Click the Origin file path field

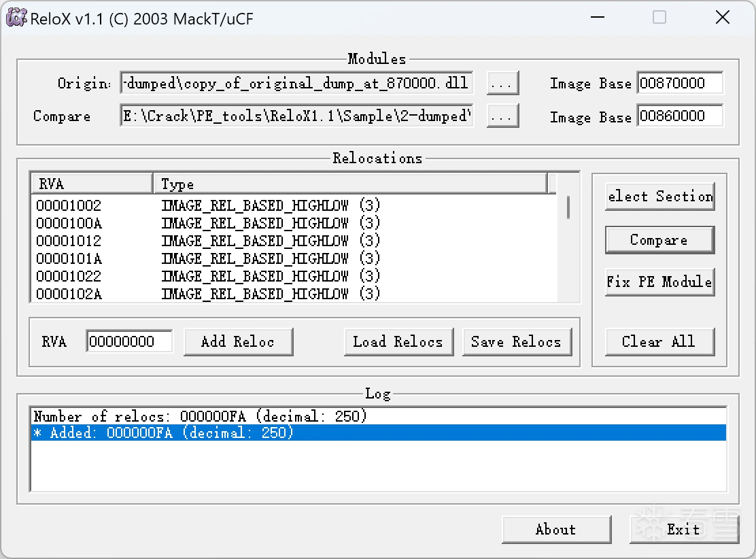[296, 84]
